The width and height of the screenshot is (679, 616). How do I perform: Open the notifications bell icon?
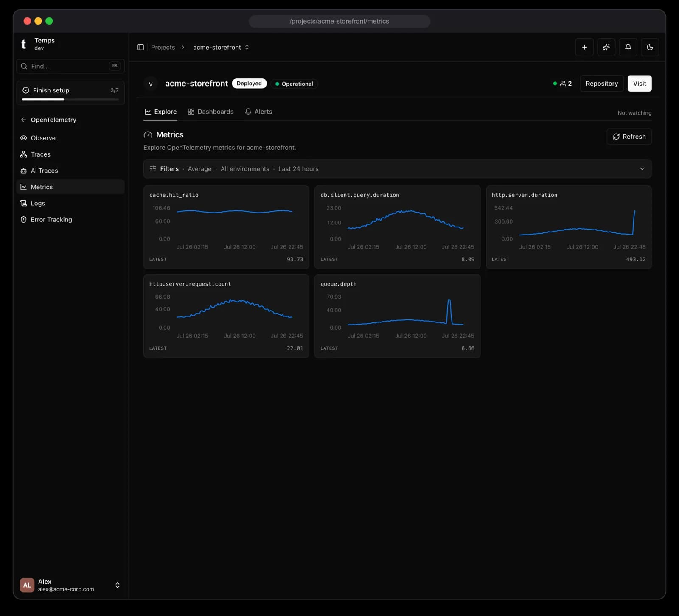tap(628, 47)
